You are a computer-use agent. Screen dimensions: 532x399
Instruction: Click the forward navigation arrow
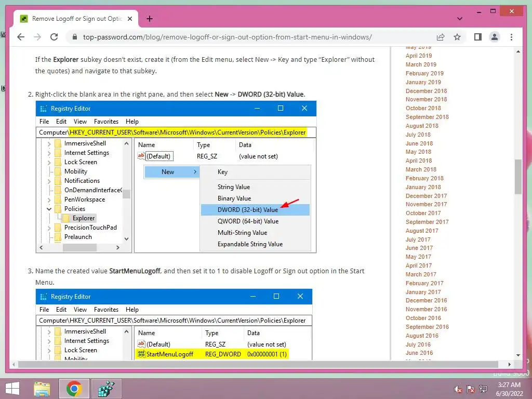tap(37, 37)
